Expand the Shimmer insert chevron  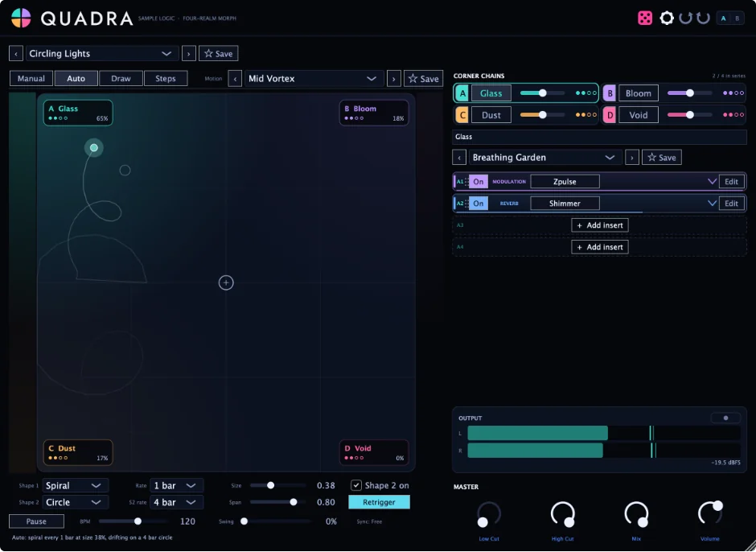pyautogui.click(x=712, y=203)
